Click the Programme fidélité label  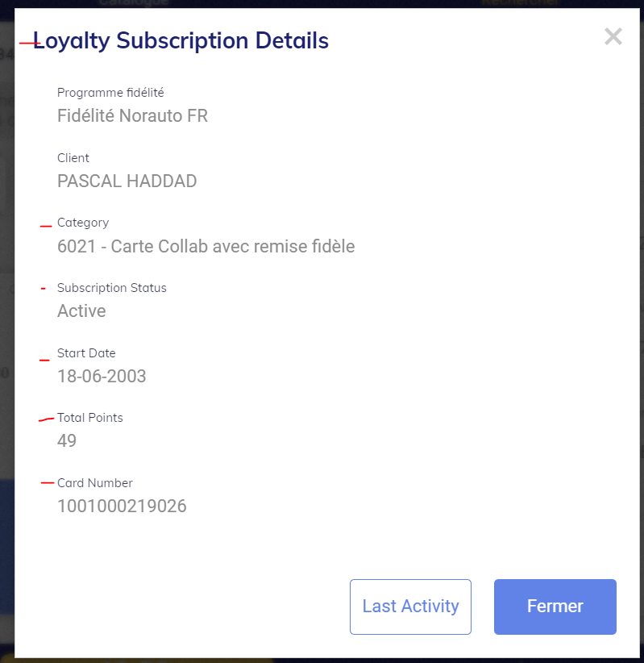click(x=110, y=93)
